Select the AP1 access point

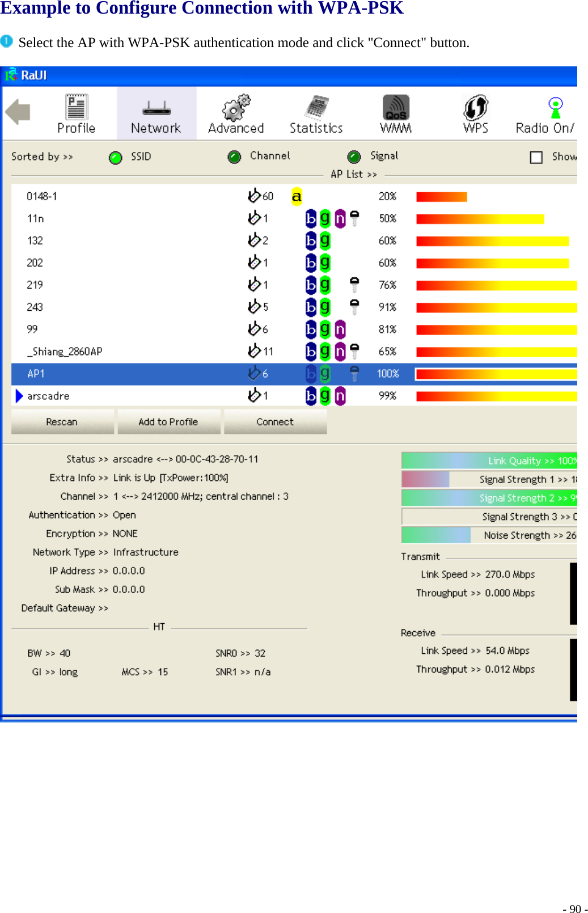click(x=294, y=374)
